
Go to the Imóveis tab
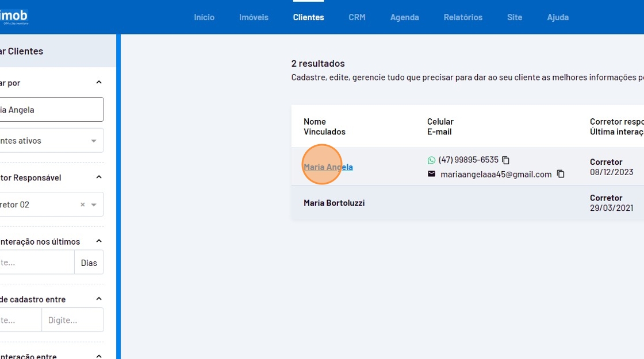click(x=254, y=17)
